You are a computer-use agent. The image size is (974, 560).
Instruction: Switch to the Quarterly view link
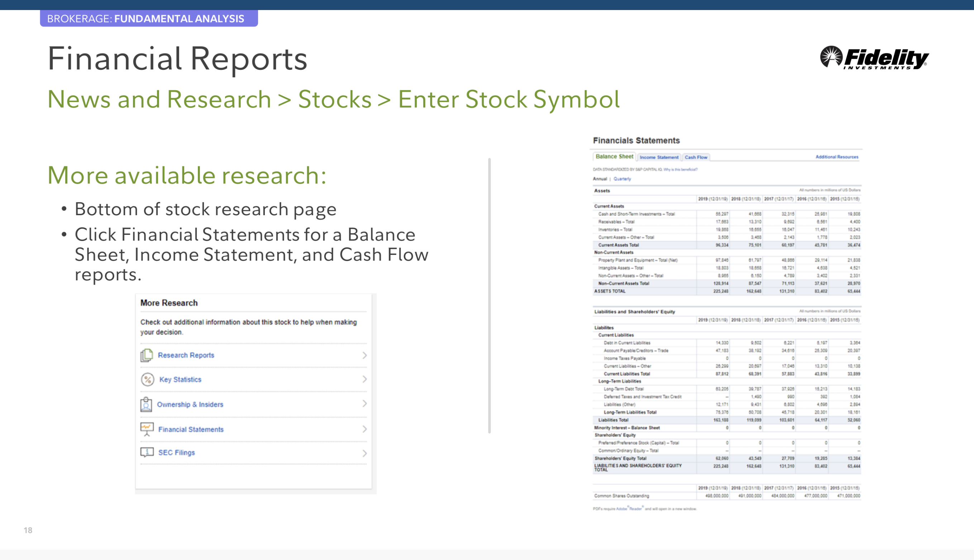[622, 179]
